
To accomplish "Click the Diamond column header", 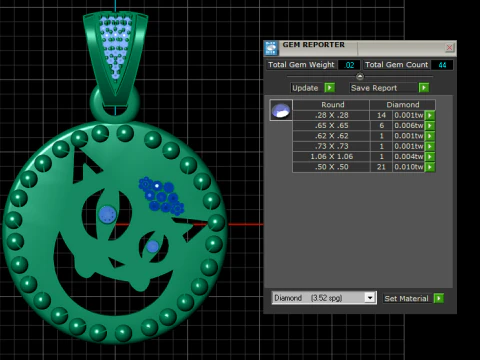I will [x=403, y=105].
